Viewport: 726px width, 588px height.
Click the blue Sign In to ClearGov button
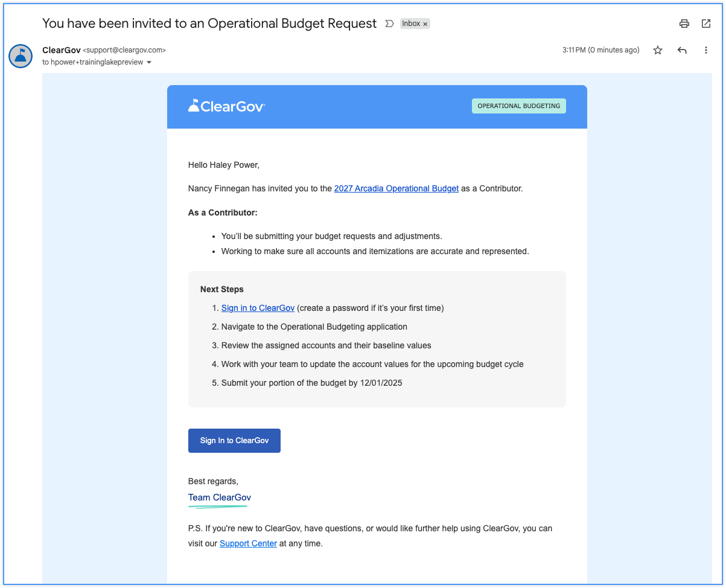click(x=234, y=441)
